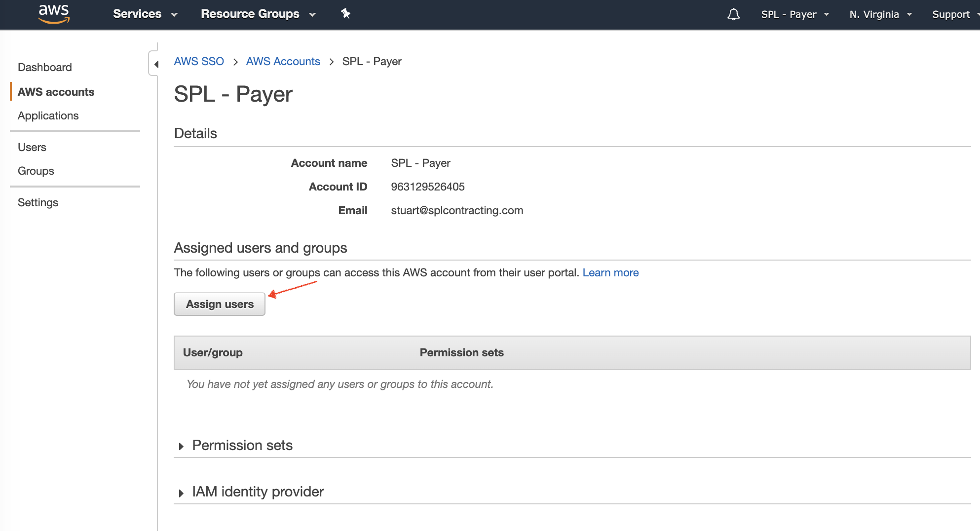Expand the Permission sets section
Screen dimensions: 980x531
[x=235, y=445]
